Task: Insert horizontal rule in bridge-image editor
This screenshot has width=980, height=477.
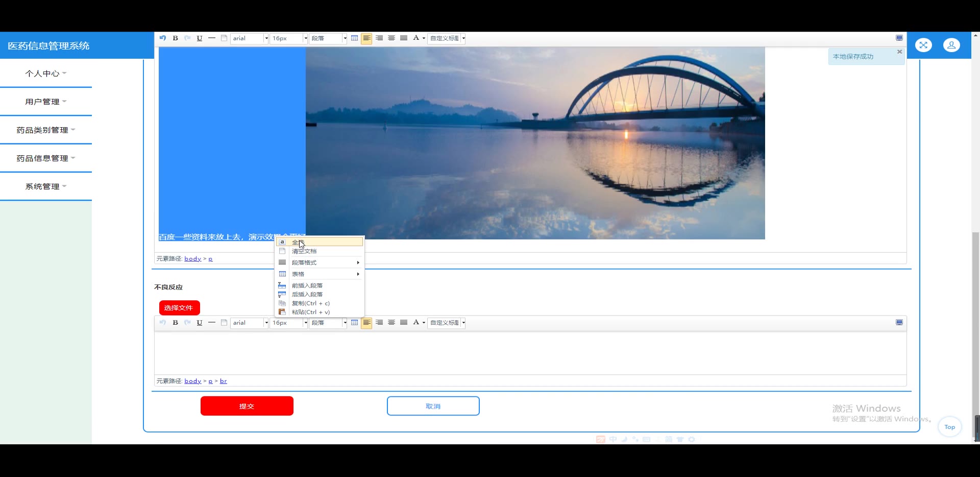Action: [x=212, y=38]
